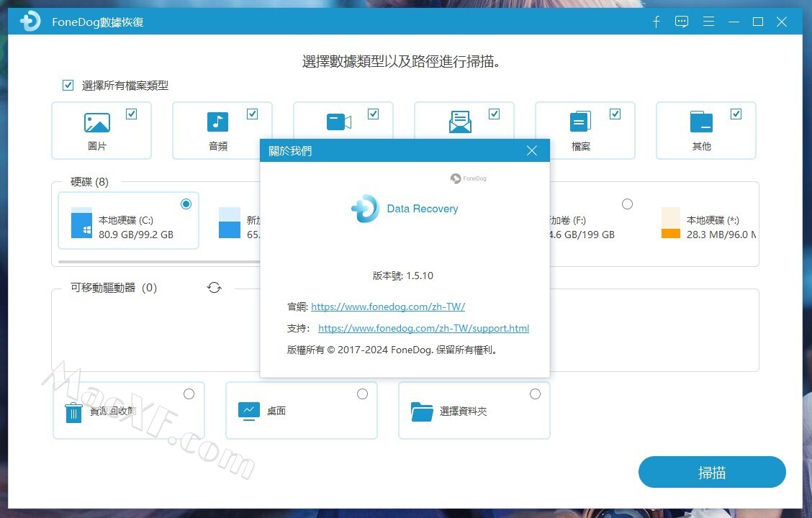The height and width of the screenshot is (518, 812).
Task: Click the 資源回收筒 trash bin icon
Action: tap(73, 412)
